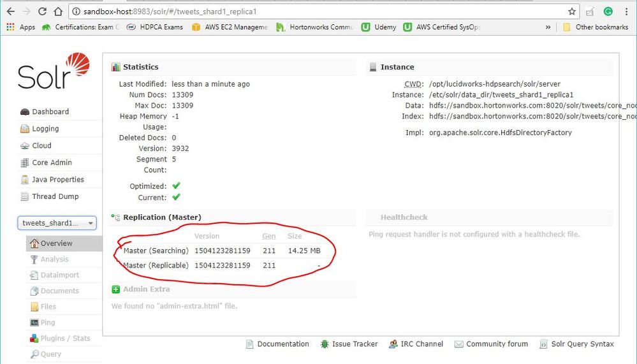Open the Udemy bookmark

[x=379, y=27]
